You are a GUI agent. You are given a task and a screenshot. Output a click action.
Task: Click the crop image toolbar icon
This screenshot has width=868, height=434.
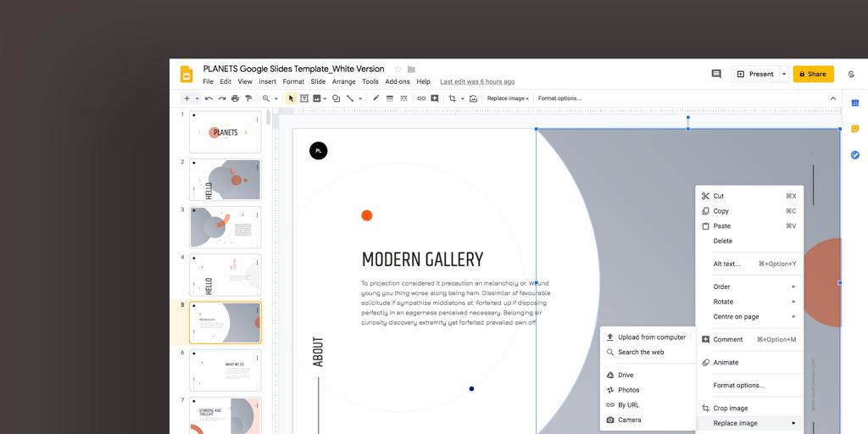click(453, 98)
